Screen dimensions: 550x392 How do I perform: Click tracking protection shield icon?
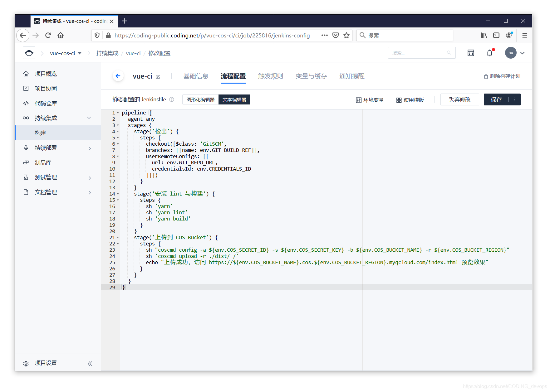pos(97,35)
